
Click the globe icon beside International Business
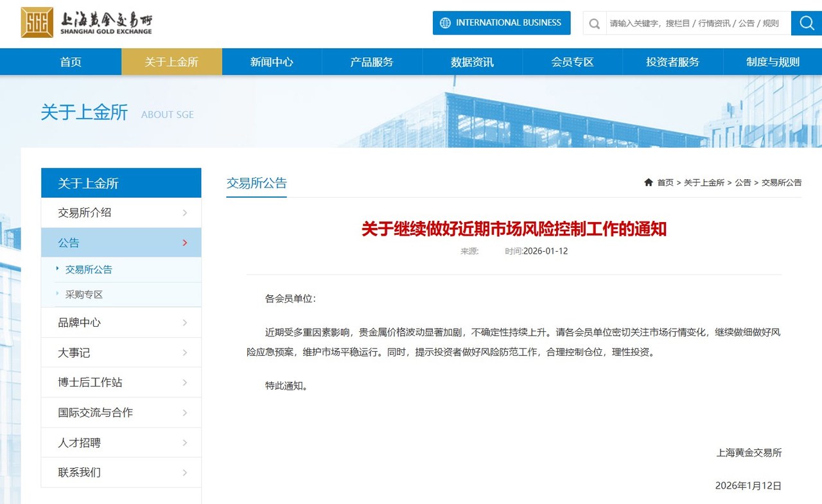(x=445, y=23)
